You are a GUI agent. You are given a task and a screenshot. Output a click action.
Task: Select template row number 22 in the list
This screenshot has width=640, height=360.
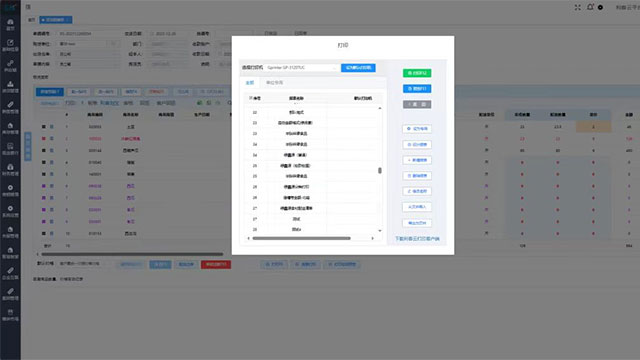pyautogui.click(x=312, y=112)
